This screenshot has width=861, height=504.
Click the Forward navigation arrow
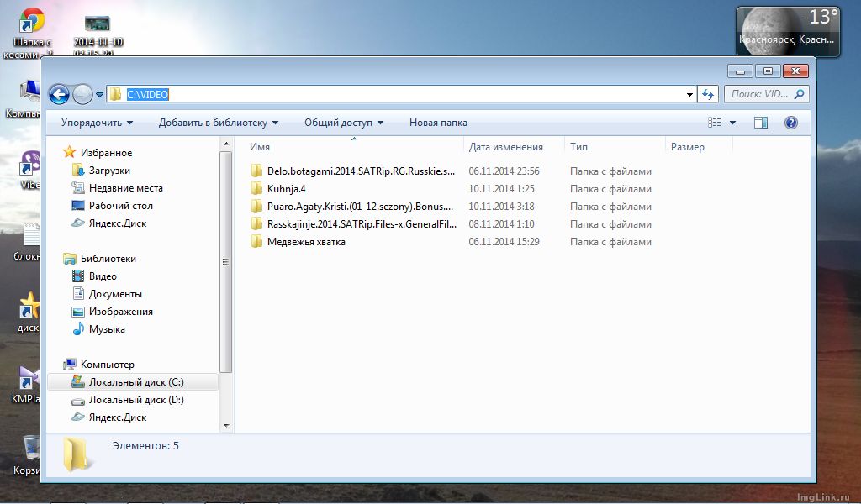(x=82, y=94)
